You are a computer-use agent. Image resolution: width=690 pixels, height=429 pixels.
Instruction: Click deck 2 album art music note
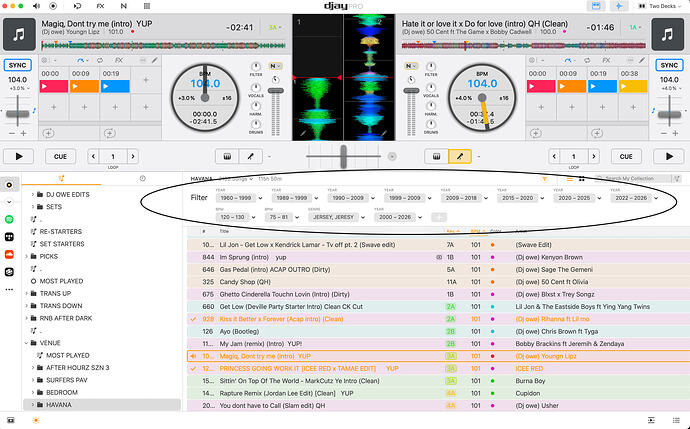667,34
